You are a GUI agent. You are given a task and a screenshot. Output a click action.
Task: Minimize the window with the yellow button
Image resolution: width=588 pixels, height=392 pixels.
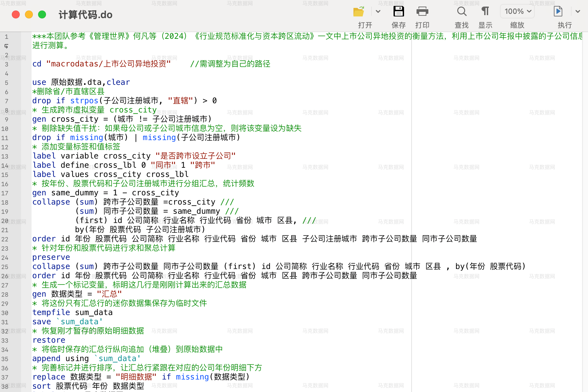(29, 14)
